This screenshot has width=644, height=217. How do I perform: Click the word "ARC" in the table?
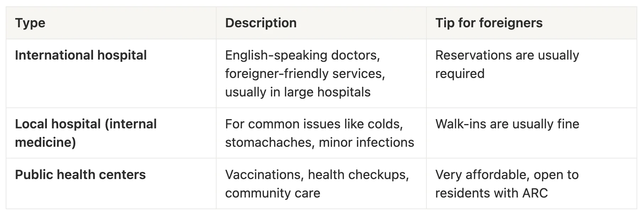pos(535,193)
